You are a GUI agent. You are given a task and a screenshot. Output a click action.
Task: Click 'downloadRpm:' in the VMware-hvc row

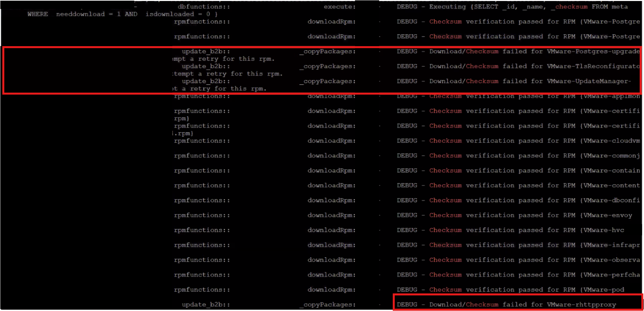click(x=331, y=230)
